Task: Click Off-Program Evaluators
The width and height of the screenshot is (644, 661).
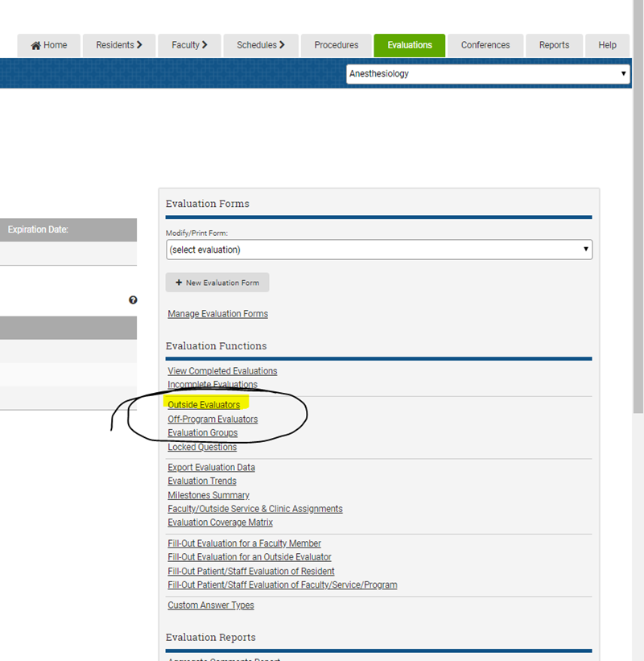Action: 213,419
